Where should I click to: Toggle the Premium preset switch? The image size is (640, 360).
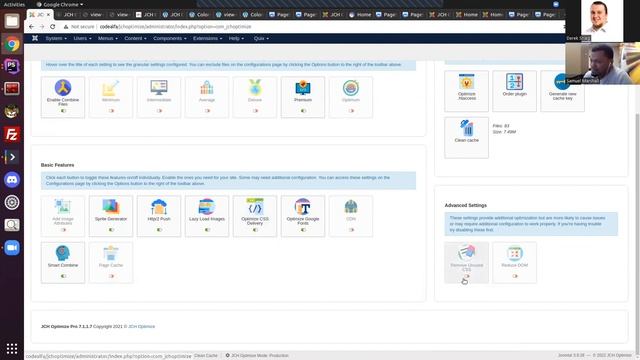(x=303, y=111)
